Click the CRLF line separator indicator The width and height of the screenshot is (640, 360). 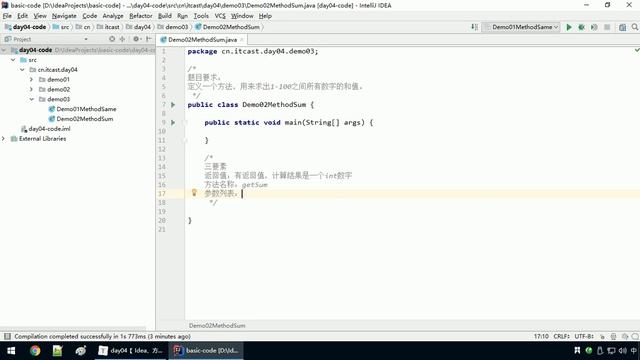[562, 336]
